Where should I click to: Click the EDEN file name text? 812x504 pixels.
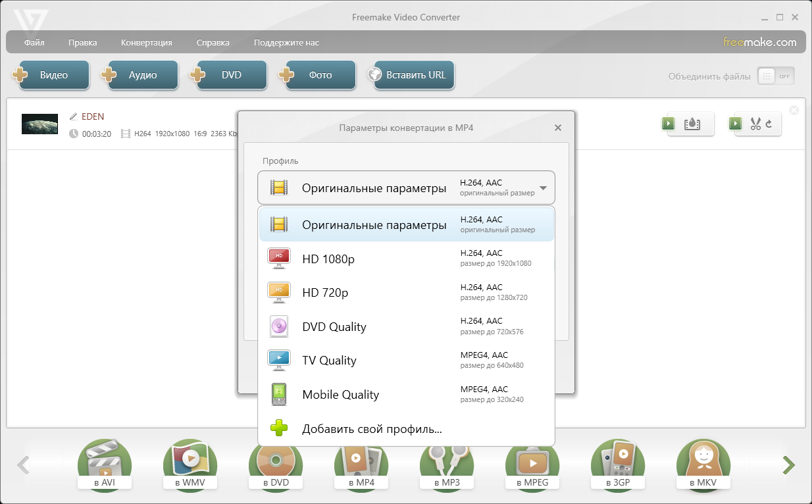click(x=93, y=116)
